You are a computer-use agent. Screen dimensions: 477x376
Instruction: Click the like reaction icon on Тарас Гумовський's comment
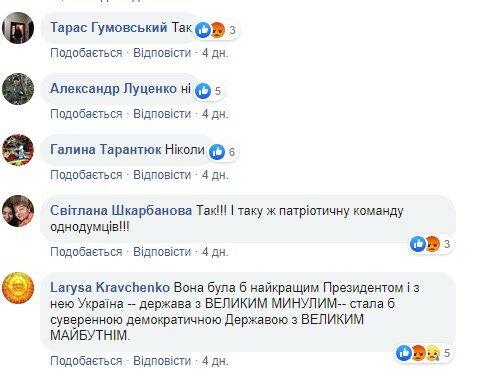(203, 30)
